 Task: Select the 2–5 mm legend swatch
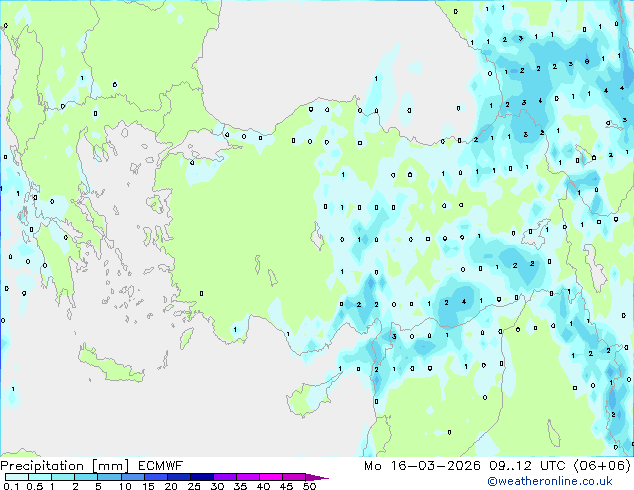(x=86, y=477)
